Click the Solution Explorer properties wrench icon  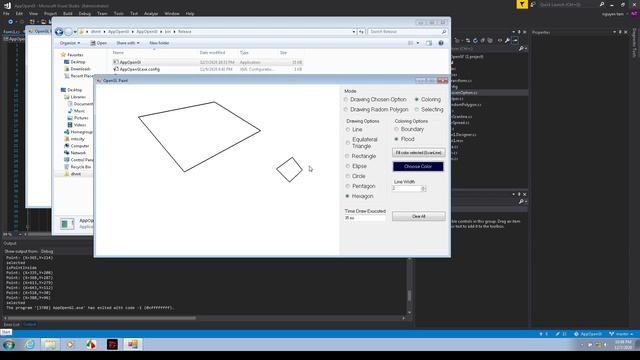point(507,40)
